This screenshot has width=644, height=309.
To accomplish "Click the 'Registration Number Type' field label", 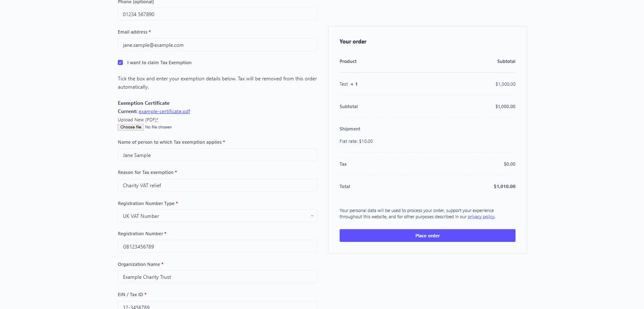I will [146, 203].
